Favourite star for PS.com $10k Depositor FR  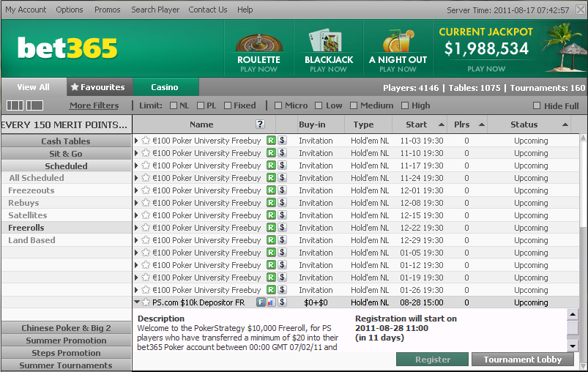(146, 302)
